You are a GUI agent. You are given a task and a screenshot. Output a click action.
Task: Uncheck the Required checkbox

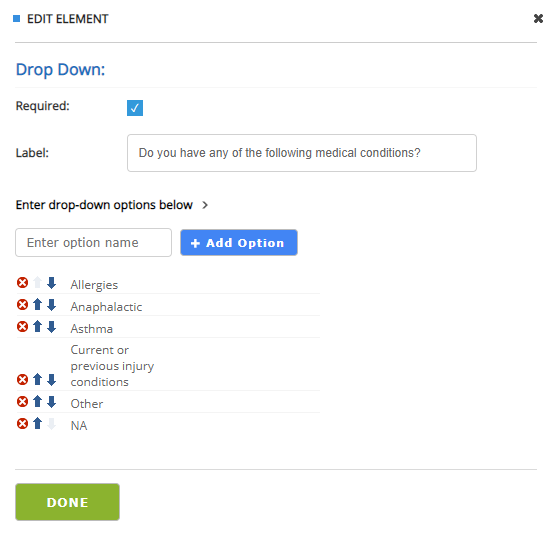point(135,108)
